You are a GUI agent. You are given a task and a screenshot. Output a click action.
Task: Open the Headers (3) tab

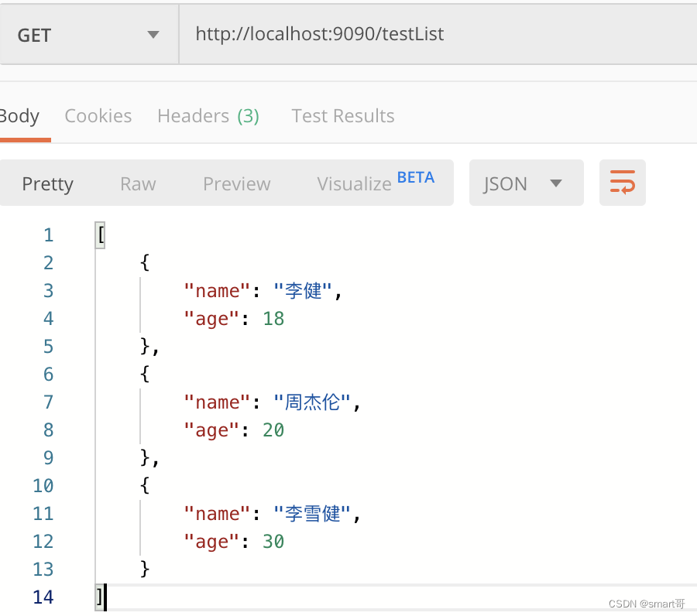208,116
